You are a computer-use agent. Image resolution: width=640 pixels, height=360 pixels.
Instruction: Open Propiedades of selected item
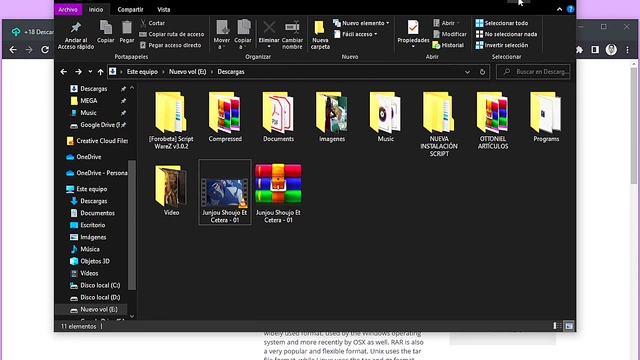413,35
